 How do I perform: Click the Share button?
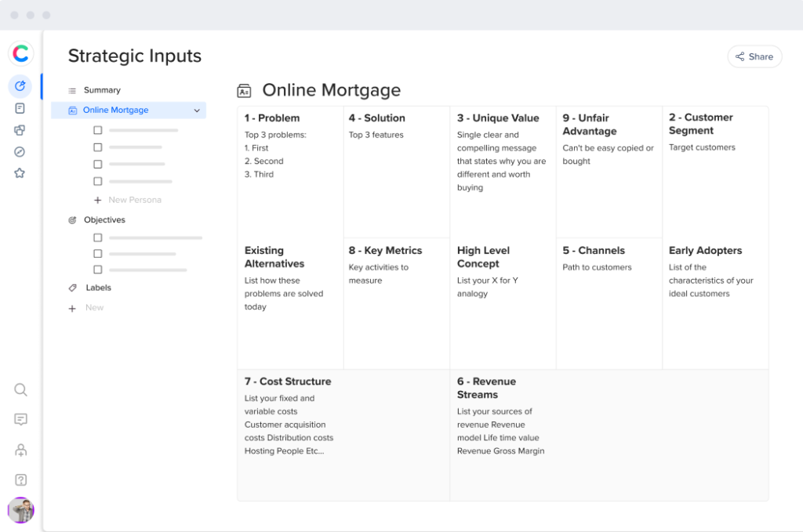754,56
